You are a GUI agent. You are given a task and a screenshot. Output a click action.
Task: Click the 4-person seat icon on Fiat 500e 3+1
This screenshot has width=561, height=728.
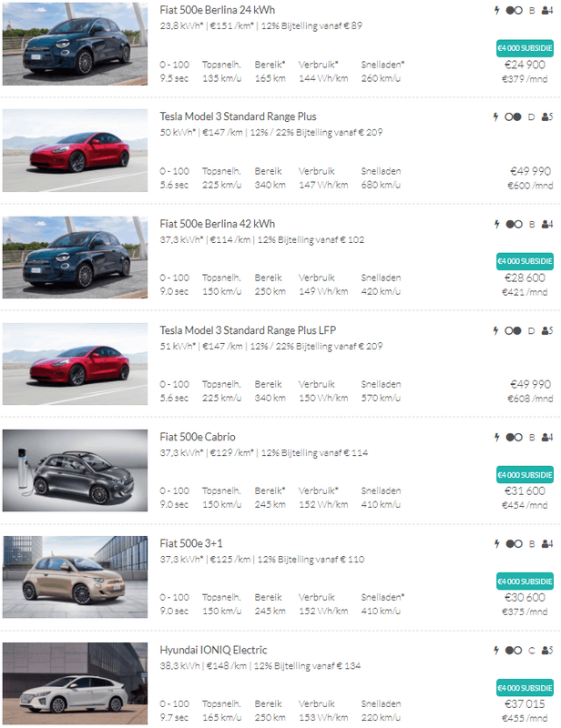tap(546, 544)
